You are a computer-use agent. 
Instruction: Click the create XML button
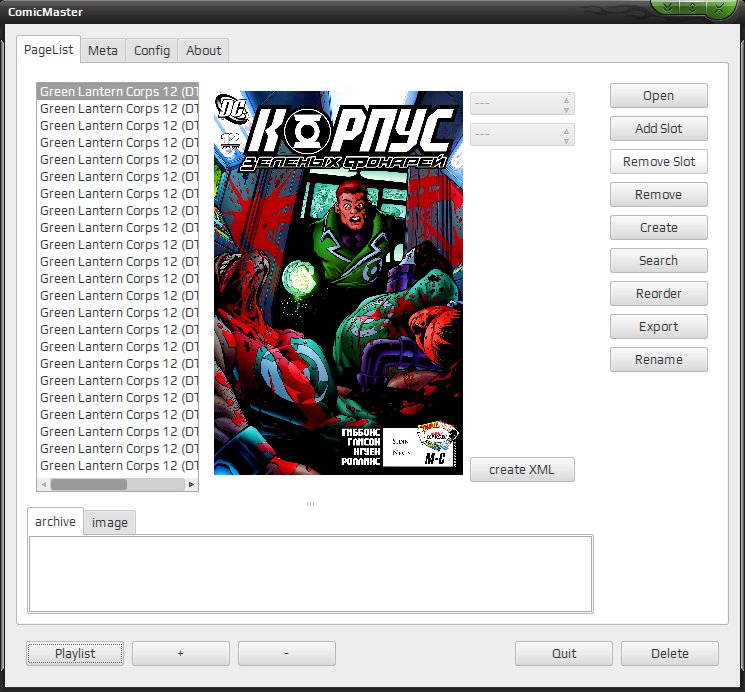(x=522, y=470)
